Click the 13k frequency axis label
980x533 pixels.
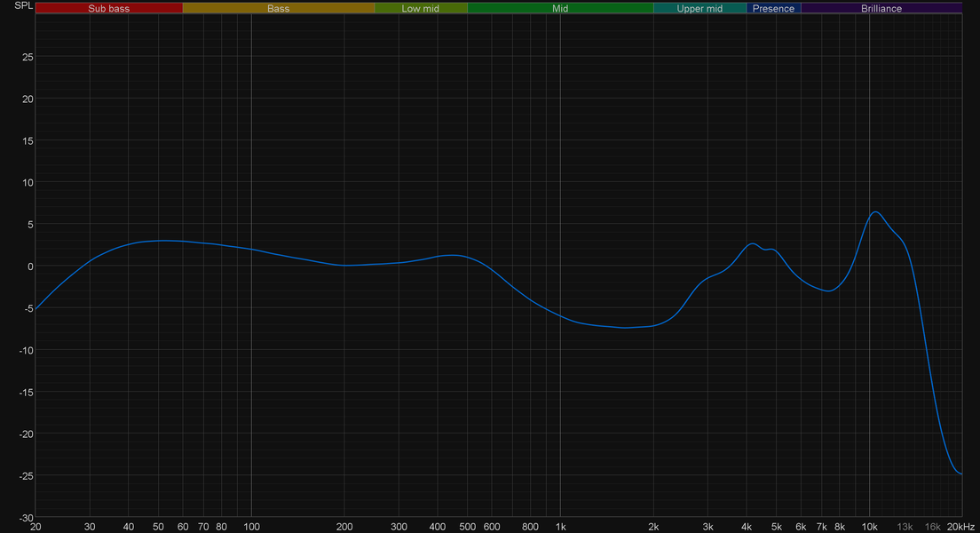tap(905, 527)
